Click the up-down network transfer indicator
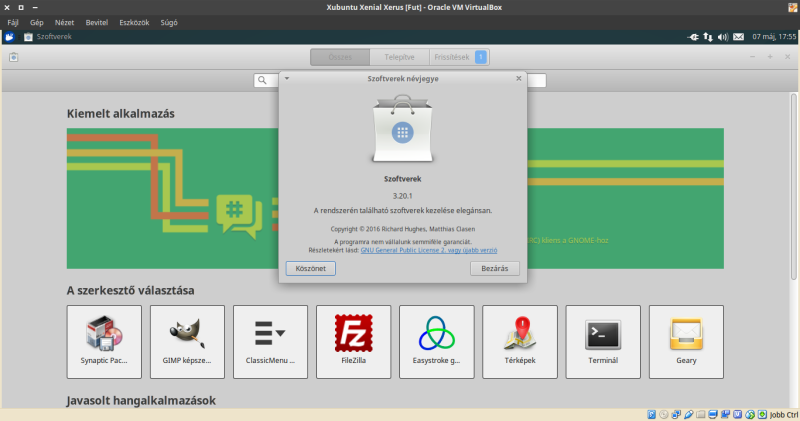The height and width of the screenshot is (421, 800). click(x=708, y=37)
